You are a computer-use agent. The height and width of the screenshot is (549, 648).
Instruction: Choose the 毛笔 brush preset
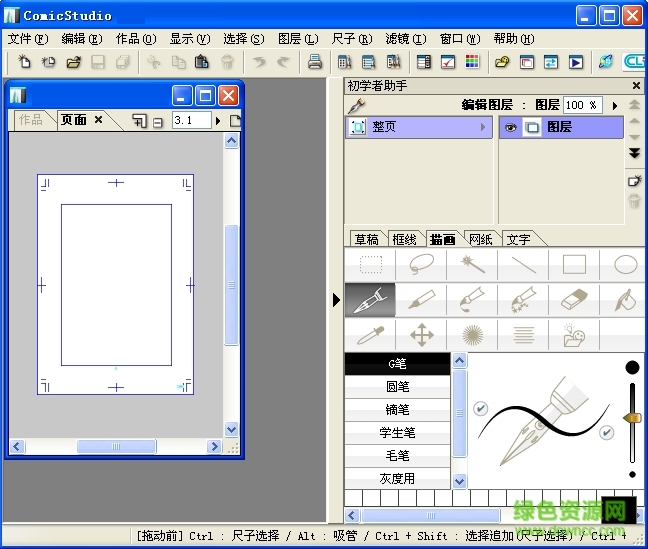click(x=397, y=455)
